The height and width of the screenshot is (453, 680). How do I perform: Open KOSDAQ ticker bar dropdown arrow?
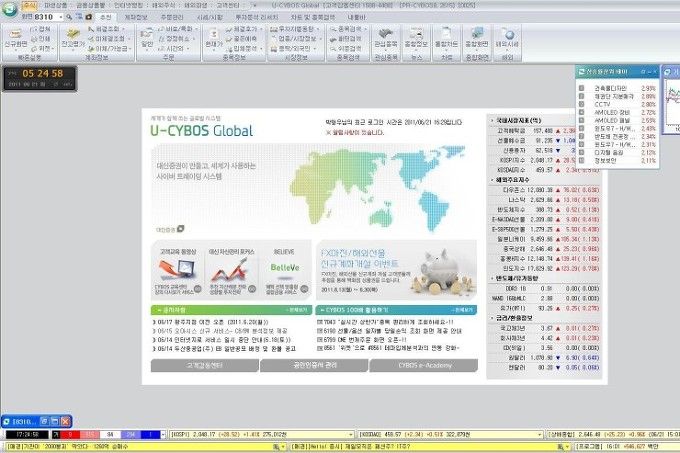click(x=539, y=434)
